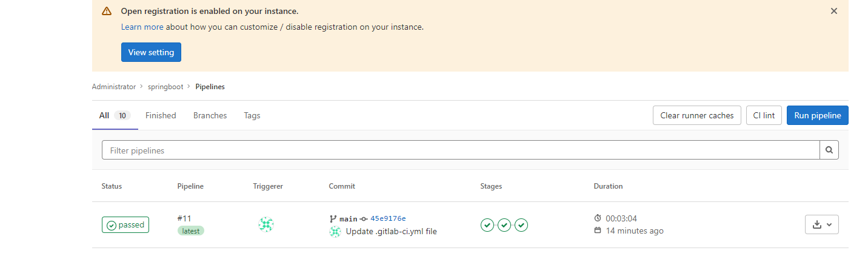Viewport: 868px width, 256px height.
Task: Click the Stages column header
Action: click(491, 186)
